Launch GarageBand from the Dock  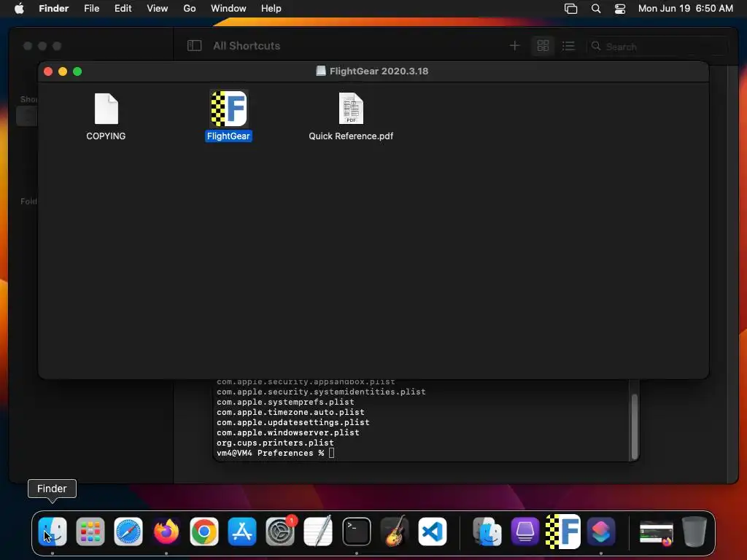395,532
